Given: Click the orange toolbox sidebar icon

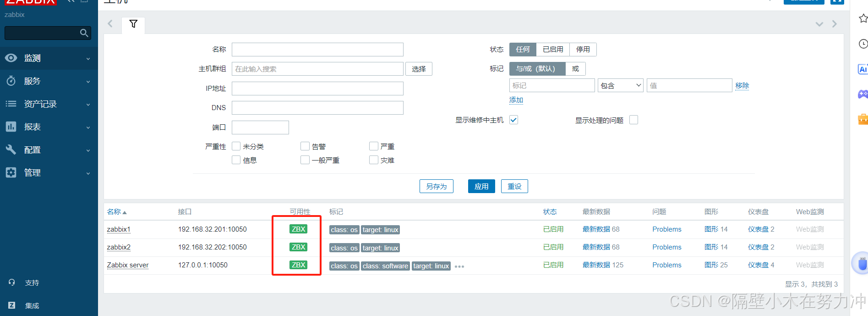Looking at the screenshot, I should (x=863, y=119).
